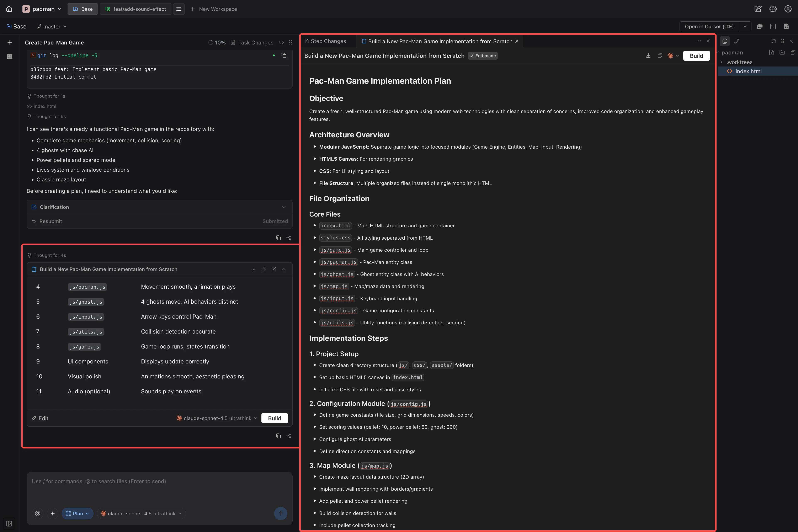798x532 pixels.
Task: Switch to the feat/add-sound-effect workspace tab
Action: tap(136, 9)
